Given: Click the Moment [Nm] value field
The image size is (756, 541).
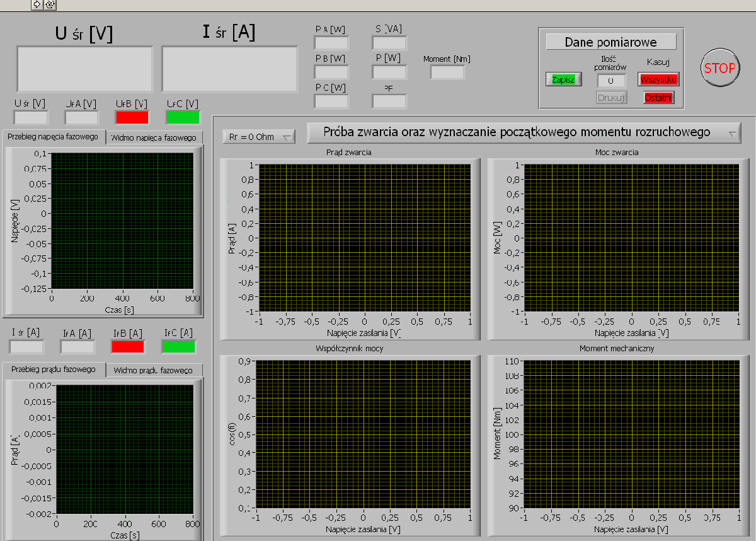Looking at the screenshot, I should pyautogui.click(x=447, y=72).
